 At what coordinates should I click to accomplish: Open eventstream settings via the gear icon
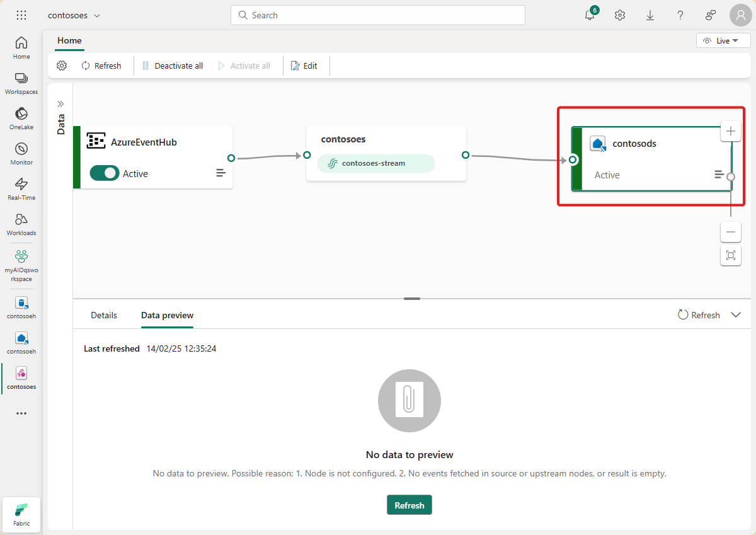pos(61,65)
